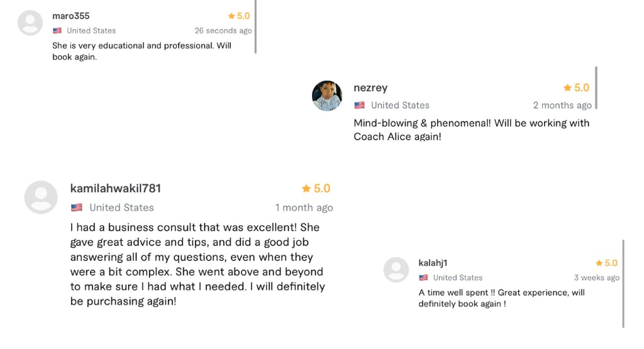This screenshot has height=349, width=644.
Task: Click the scrollbar beside maro355's review
Action: [255, 28]
